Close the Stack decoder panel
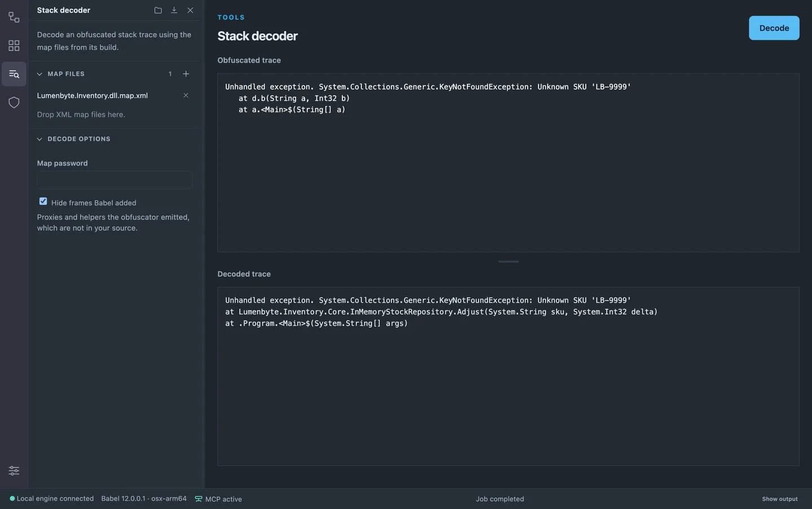The image size is (812, 509). tap(190, 10)
